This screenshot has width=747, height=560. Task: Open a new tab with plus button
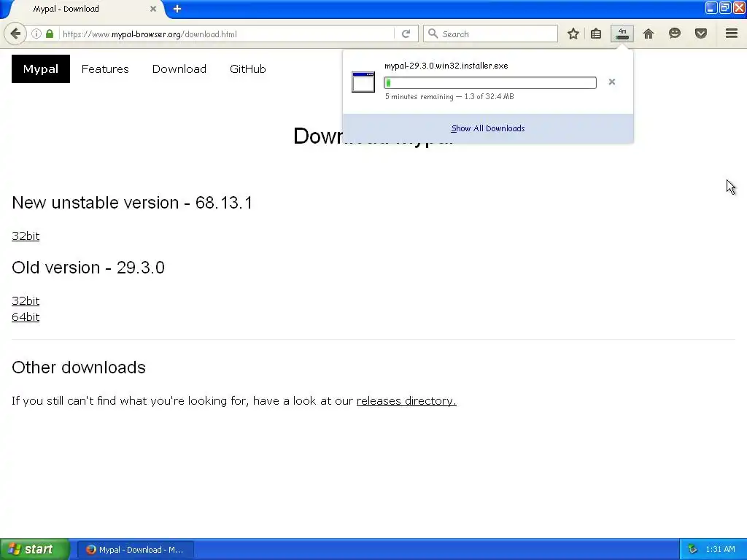pyautogui.click(x=177, y=9)
